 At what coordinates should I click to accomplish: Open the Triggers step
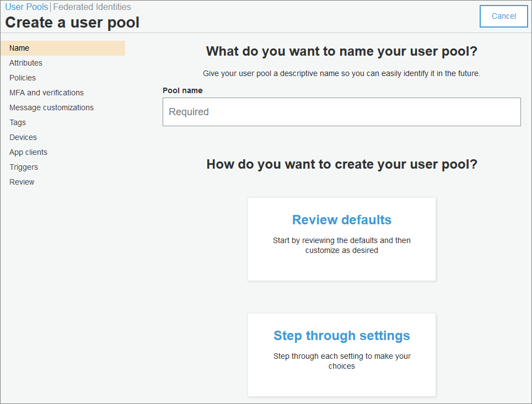pos(24,167)
